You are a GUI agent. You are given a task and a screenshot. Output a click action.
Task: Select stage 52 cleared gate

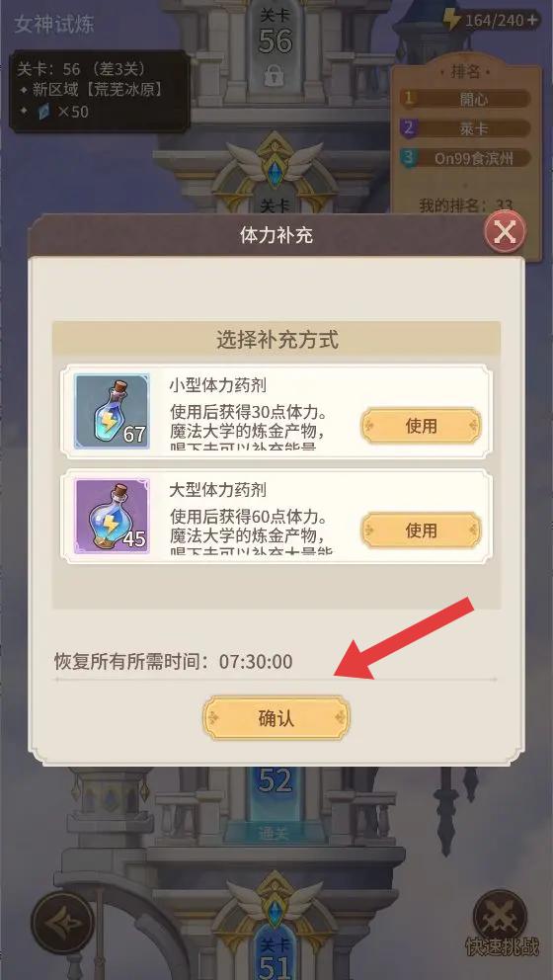(x=276, y=793)
